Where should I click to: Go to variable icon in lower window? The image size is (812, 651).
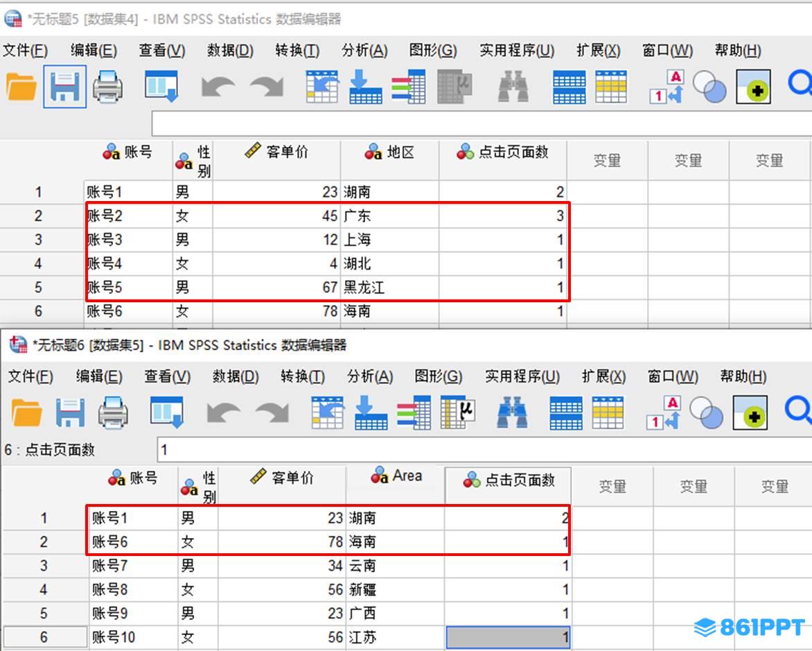tap(371, 413)
